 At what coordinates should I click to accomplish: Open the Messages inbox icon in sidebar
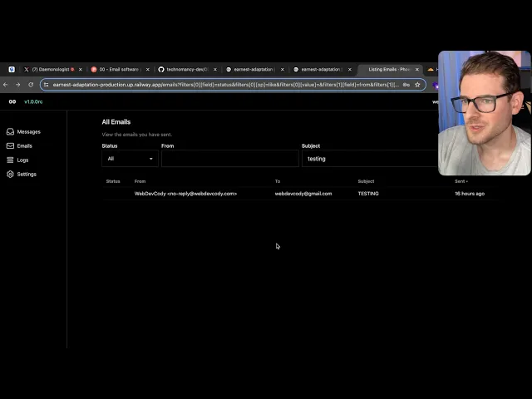[x=10, y=131]
